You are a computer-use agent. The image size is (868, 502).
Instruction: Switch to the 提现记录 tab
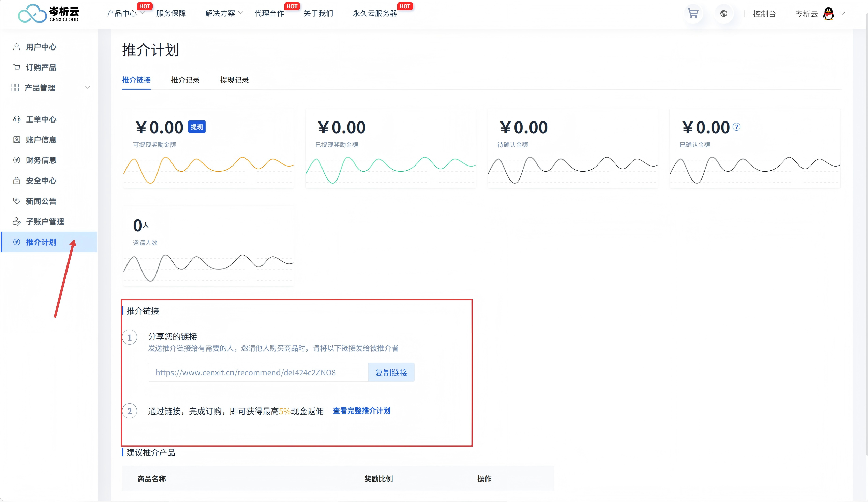(234, 80)
